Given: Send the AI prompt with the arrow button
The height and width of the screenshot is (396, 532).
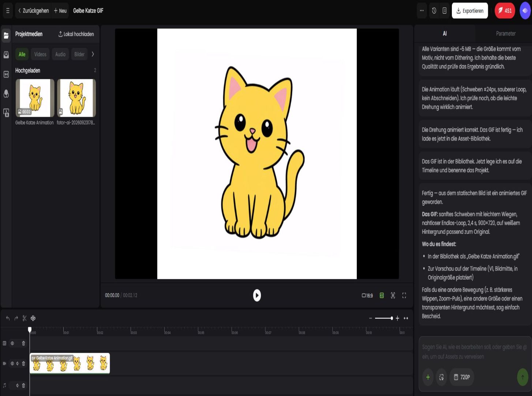Looking at the screenshot, I should click(522, 377).
